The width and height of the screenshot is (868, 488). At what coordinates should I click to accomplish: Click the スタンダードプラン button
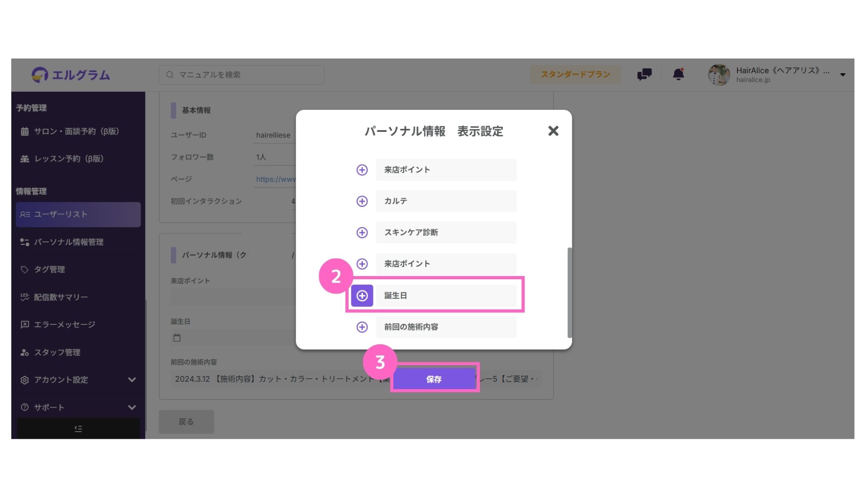tap(575, 74)
